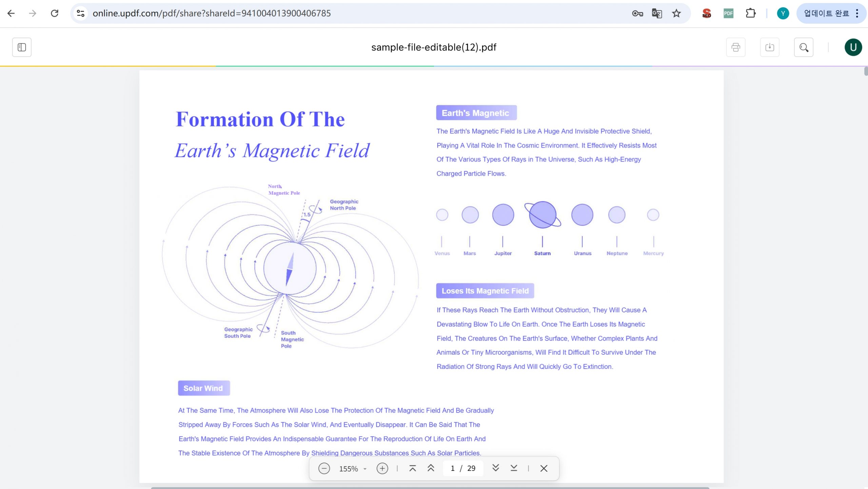
Task: Click the Mercury label
Action: [x=653, y=253]
